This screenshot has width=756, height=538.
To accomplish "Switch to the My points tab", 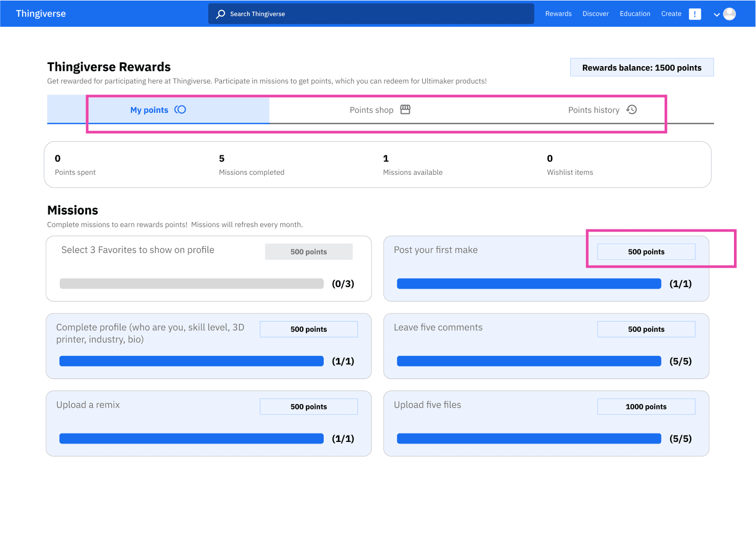I will coord(158,110).
